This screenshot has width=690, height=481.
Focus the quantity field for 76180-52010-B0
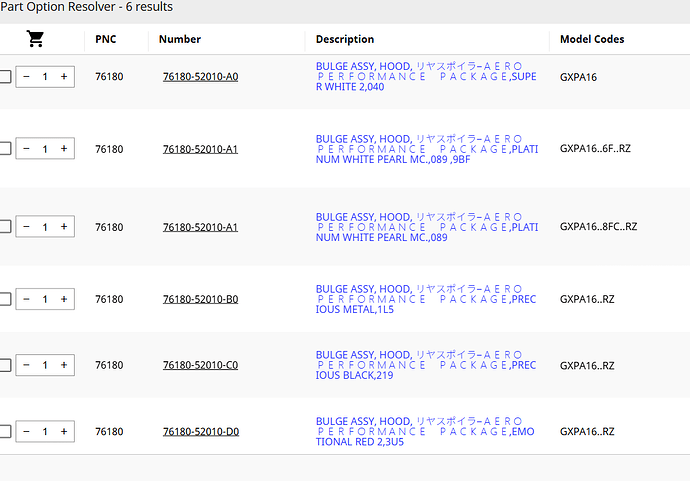click(45, 299)
